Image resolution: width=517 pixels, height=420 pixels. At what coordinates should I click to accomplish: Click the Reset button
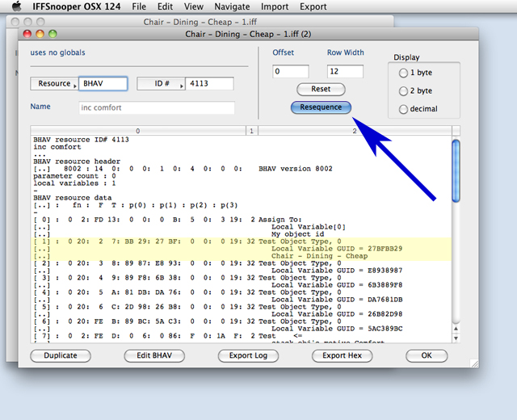[x=321, y=89]
